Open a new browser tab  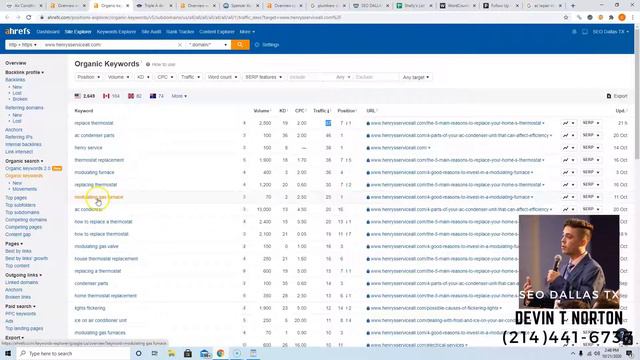(573, 6)
